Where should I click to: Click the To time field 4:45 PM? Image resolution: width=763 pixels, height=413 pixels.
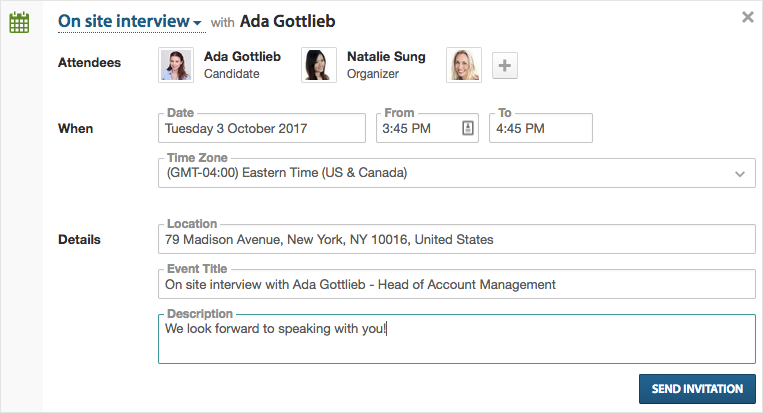[x=541, y=128]
